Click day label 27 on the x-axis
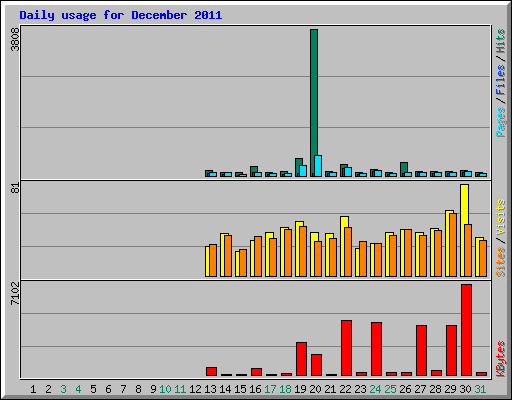Image resolution: width=512 pixels, height=400 pixels. [x=420, y=389]
